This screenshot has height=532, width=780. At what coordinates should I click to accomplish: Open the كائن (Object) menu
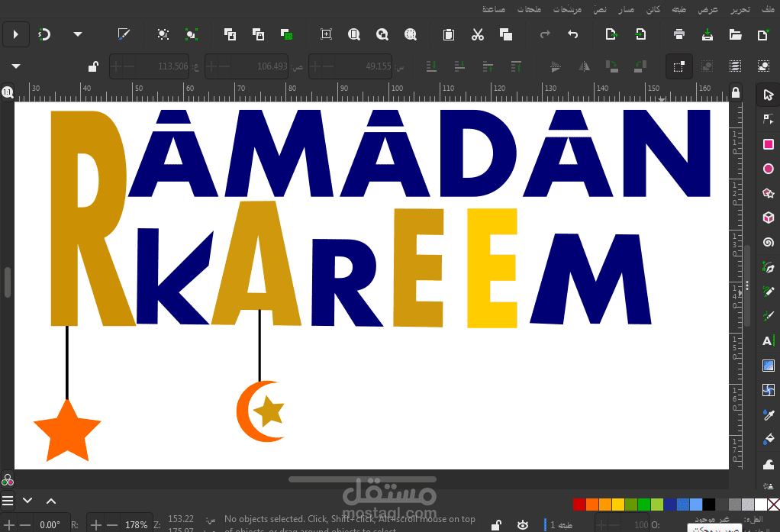[x=653, y=9]
